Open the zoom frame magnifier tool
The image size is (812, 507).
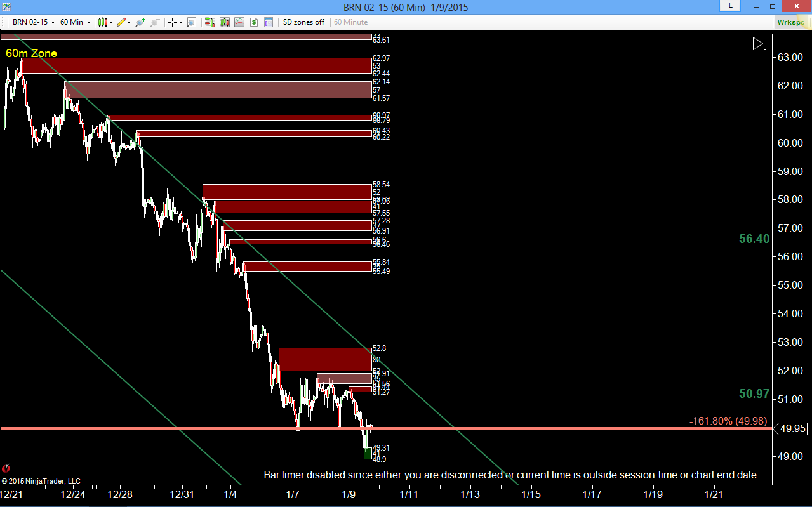click(x=191, y=22)
